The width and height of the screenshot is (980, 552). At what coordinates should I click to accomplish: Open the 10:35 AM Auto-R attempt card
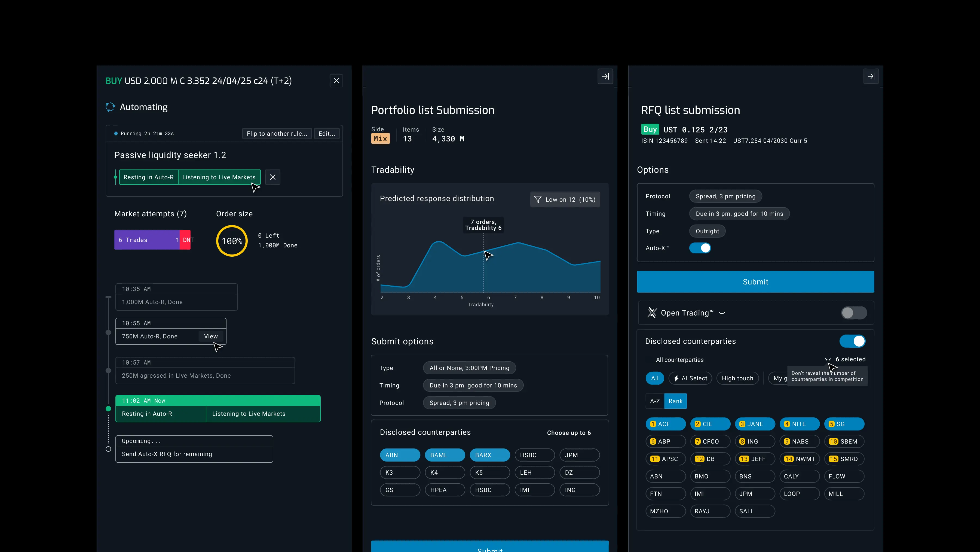176,297
